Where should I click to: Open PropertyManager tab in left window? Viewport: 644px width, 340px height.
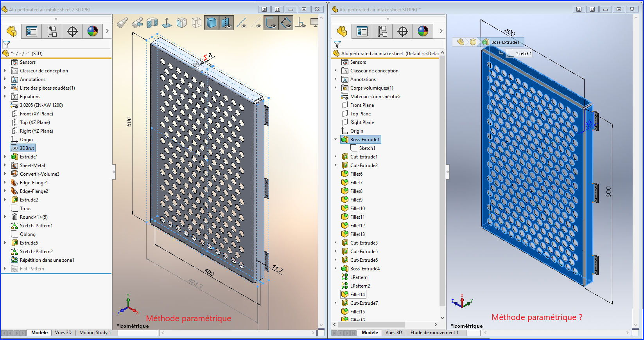32,31
